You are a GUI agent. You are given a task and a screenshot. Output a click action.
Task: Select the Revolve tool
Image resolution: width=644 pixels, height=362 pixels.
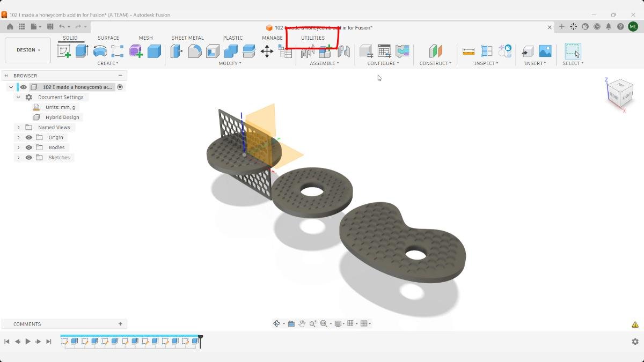coord(100,51)
